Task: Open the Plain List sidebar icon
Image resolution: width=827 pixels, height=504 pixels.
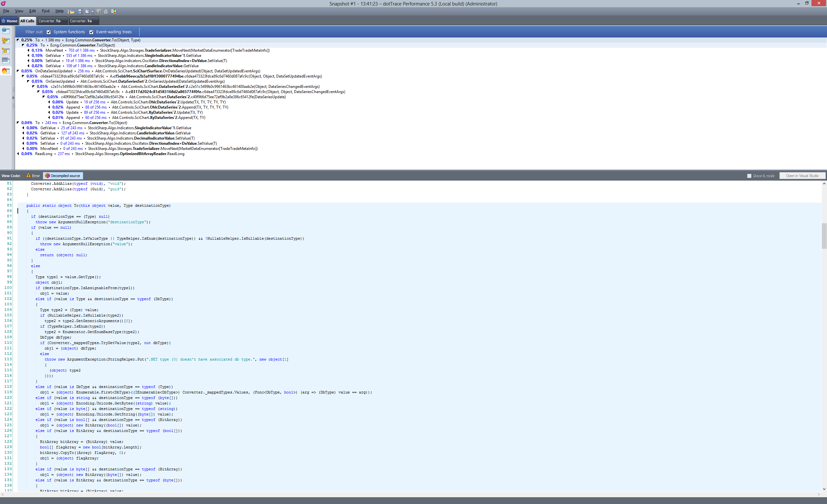Action: [6, 61]
